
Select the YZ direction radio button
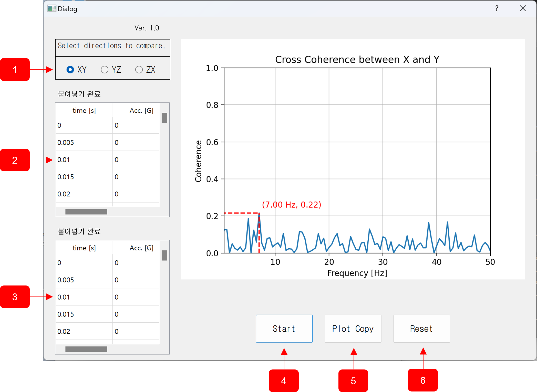(111, 70)
